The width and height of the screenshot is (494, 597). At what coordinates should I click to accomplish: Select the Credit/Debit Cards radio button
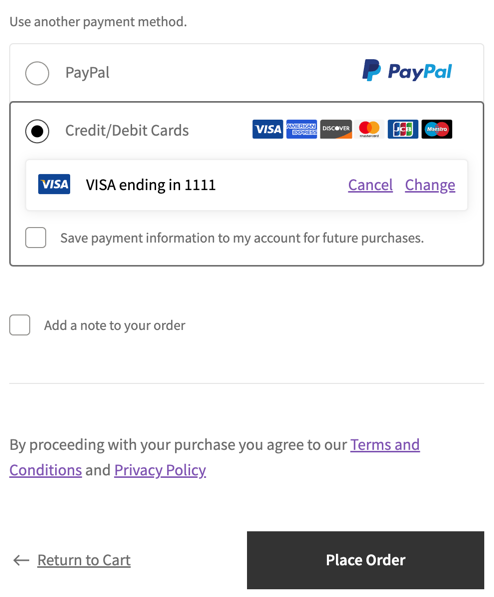click(x=37, y=131)
